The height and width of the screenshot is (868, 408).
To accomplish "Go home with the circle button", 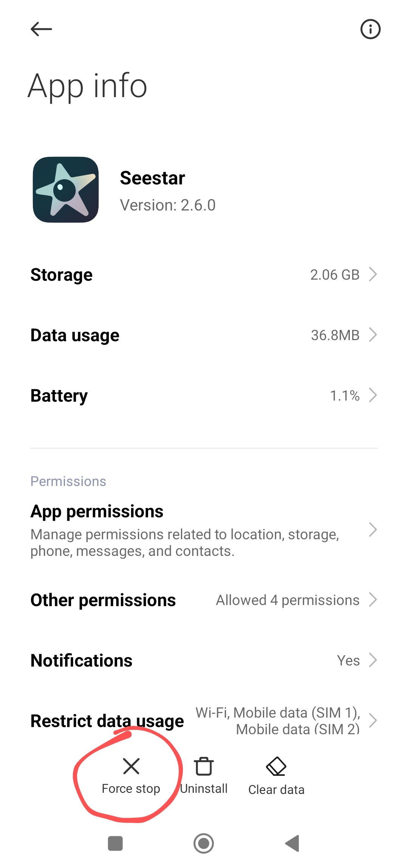I will [x=204, y=843].
